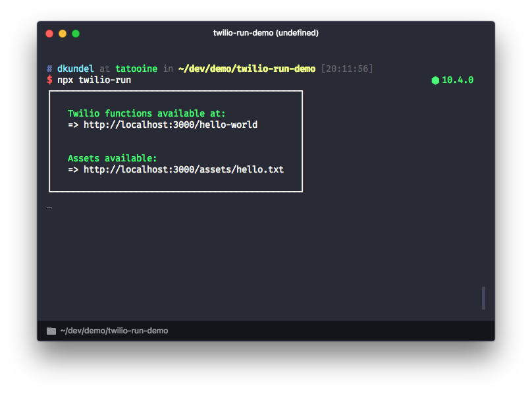Click the terminal cursor below the output box
Screen dimensions: 532x394
[x=49, y=208]
